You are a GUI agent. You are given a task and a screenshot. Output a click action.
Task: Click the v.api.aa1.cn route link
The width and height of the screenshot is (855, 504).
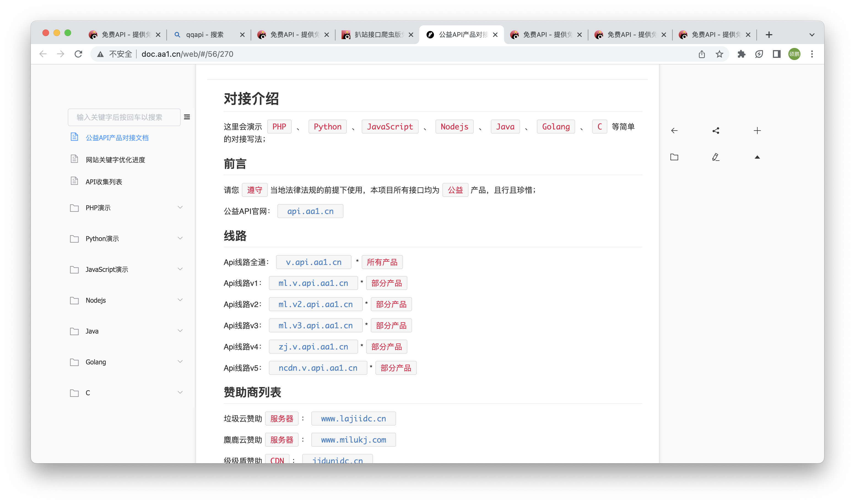313,262
